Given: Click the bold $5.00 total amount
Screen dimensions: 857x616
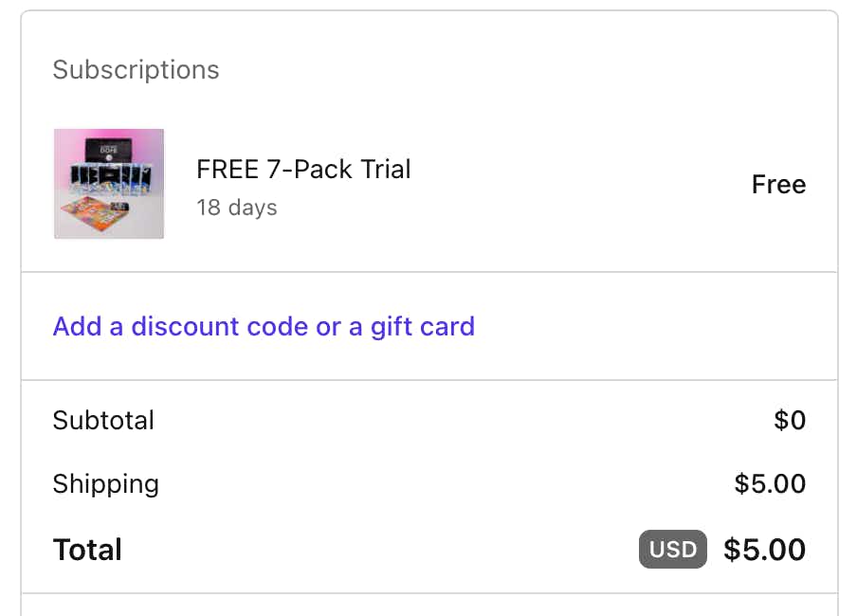Looking at the screenshot, I should 765,550.
